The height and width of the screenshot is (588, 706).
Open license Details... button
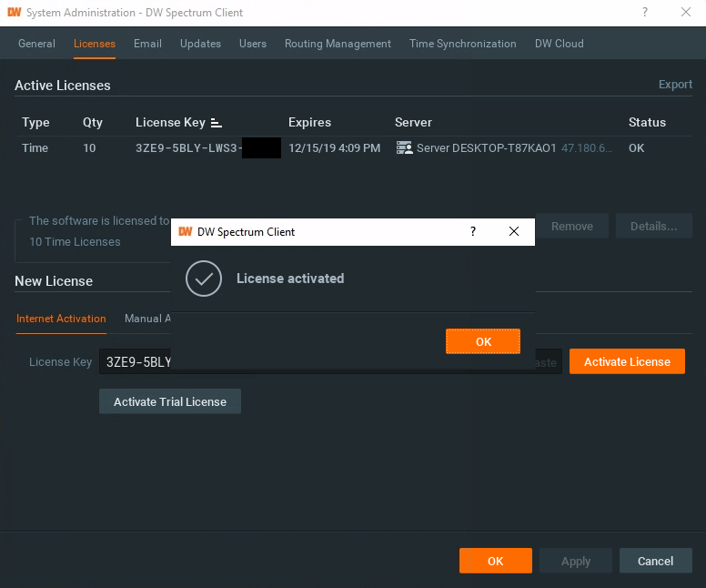coord(654,226)
